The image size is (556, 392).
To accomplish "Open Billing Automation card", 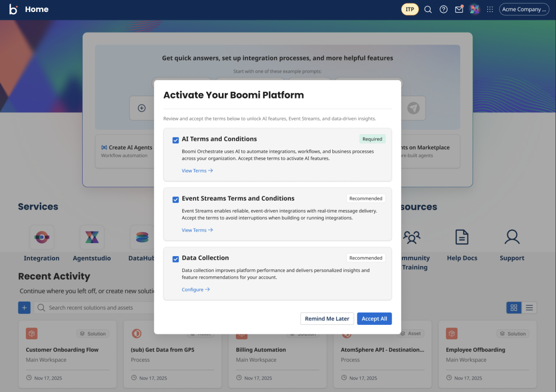I will [x=278, y=354].
